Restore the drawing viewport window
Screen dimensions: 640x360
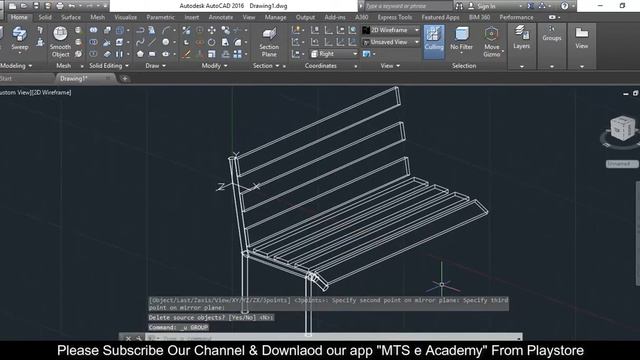point(636,93)
